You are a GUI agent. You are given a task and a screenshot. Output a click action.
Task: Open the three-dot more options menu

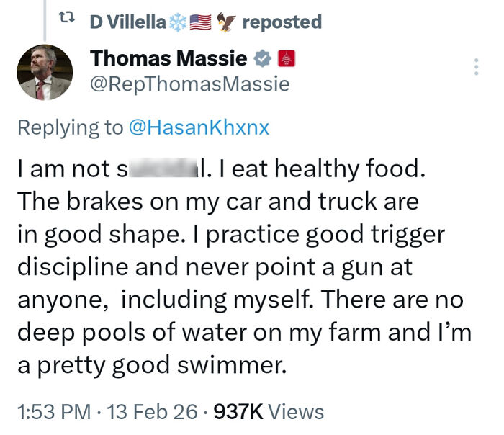tap(475, 67)
